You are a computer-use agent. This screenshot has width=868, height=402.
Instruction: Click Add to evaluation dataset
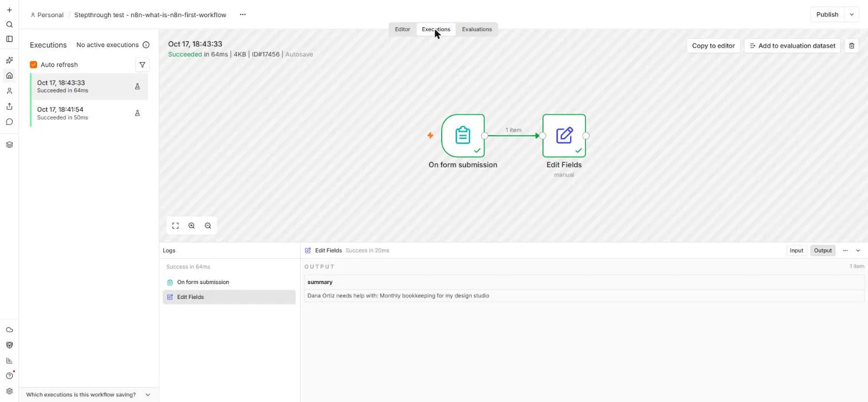pyautogui.click(x=792, y=45)
